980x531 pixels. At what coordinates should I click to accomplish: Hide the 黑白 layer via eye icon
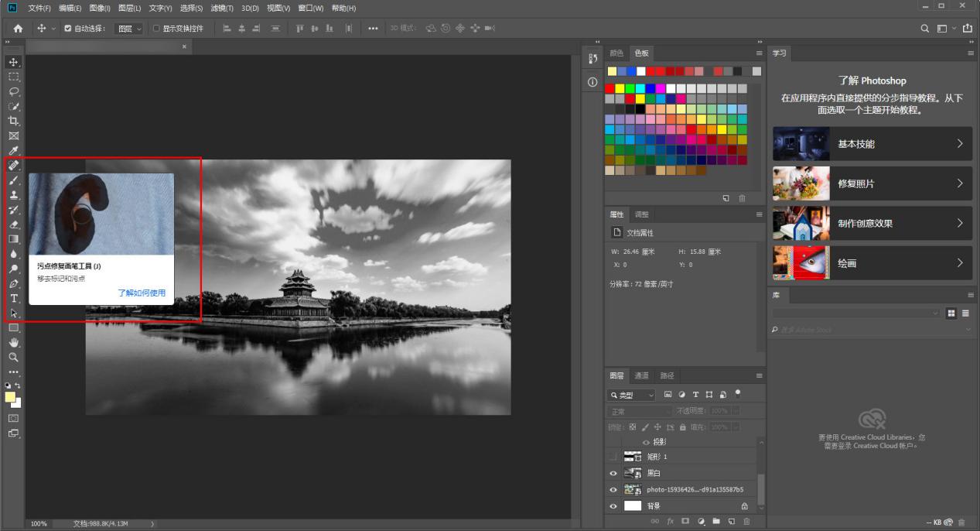click(x=613, y=473)
